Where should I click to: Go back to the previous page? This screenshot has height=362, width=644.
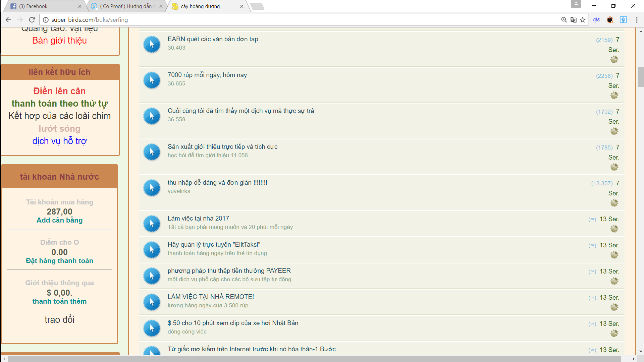tap(8, 20)
